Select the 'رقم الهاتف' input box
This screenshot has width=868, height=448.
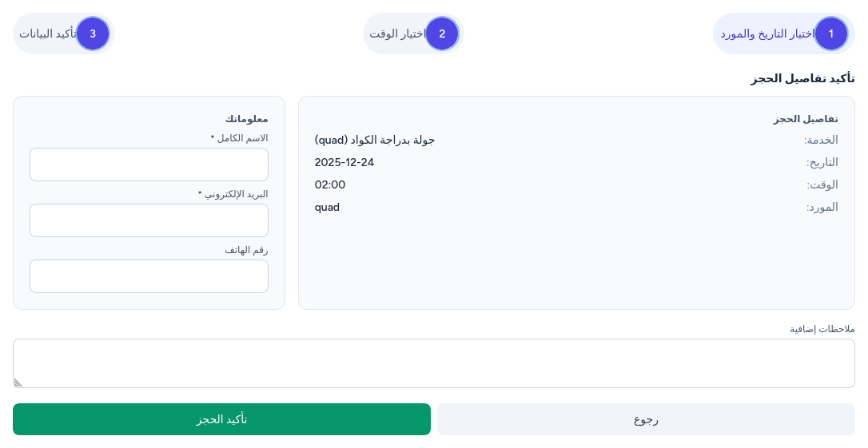[x=149, y=276]
